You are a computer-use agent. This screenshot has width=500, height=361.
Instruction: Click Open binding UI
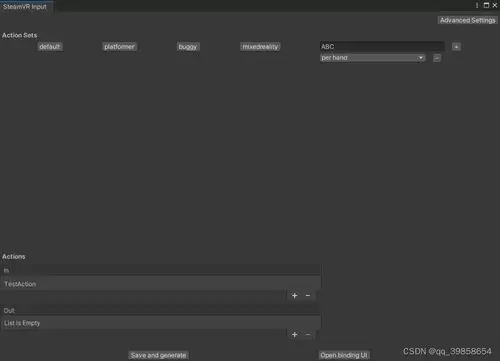tap(344, 355)
